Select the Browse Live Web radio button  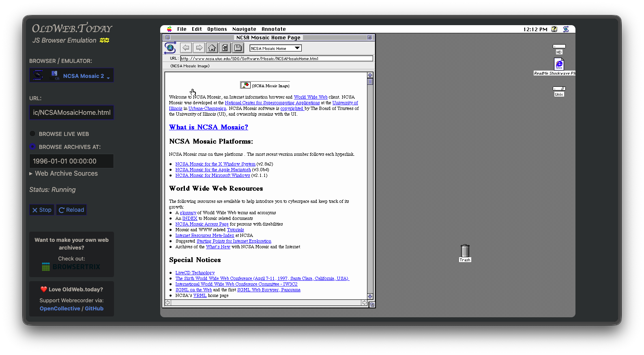[32, 134]
